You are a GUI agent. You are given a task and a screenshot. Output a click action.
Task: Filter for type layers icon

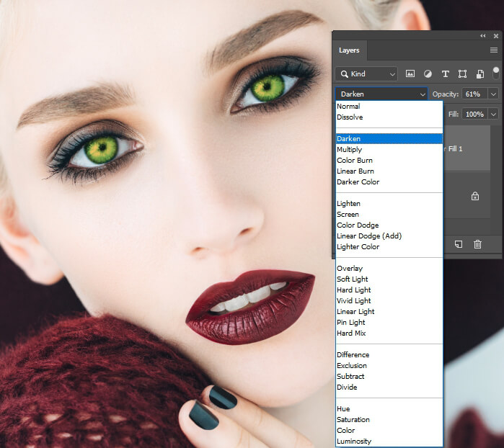[x=445, y=74]
